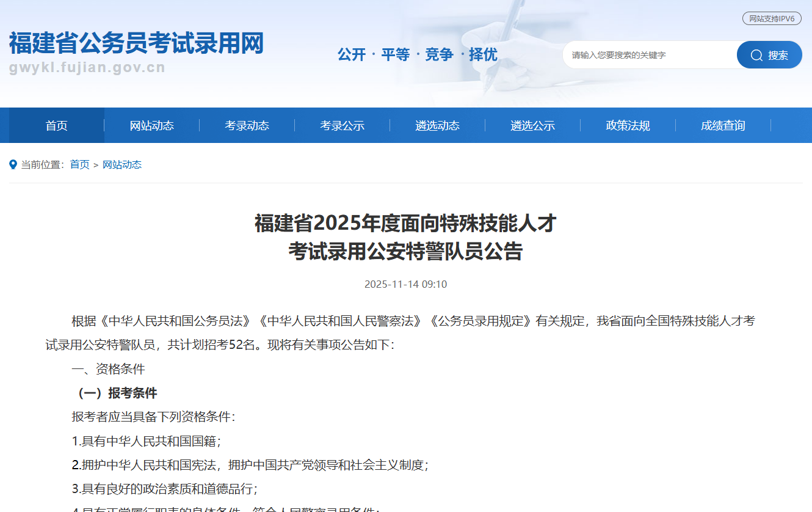Click the location pin breadcrumb icon
This screenshot has height=512, width=812.
(13, 164)
